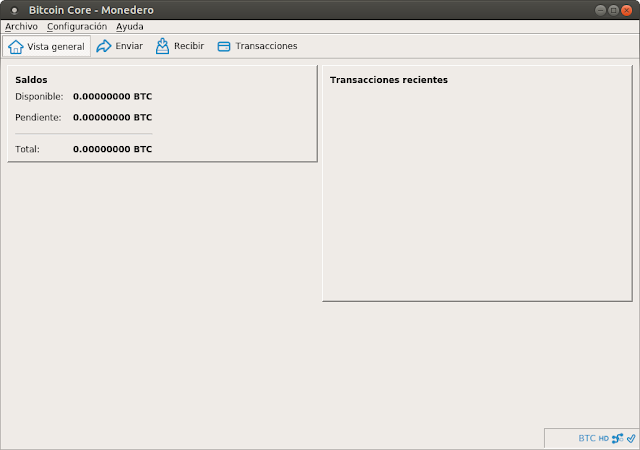Open the Archivo menu
Screen dimensions: 640x450
[x=21, y=27]
